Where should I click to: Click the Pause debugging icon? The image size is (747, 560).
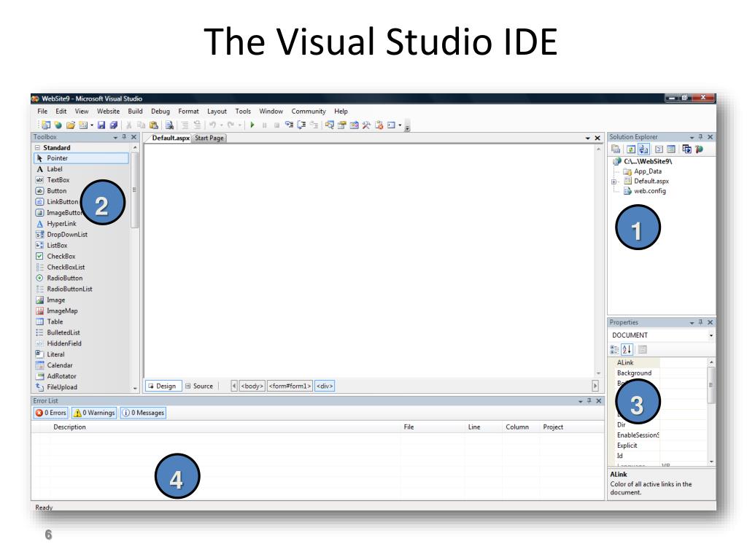(x=264, y=125)
